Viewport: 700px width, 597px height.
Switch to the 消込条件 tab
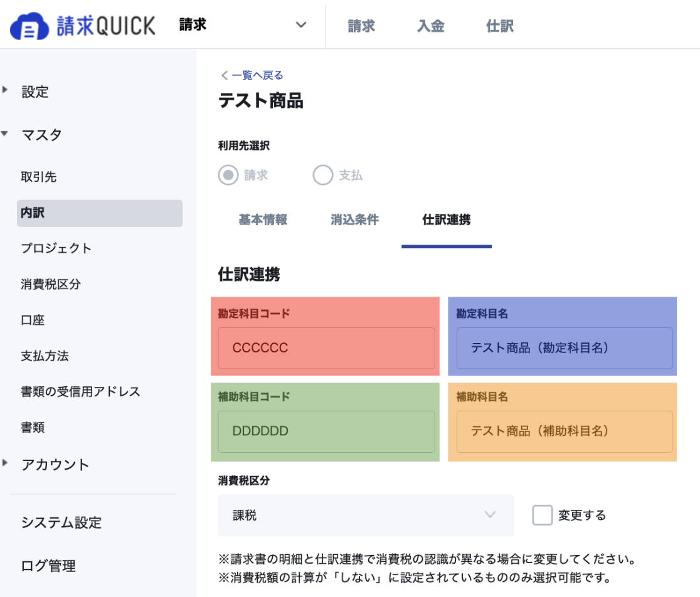[x=354, y=219]
